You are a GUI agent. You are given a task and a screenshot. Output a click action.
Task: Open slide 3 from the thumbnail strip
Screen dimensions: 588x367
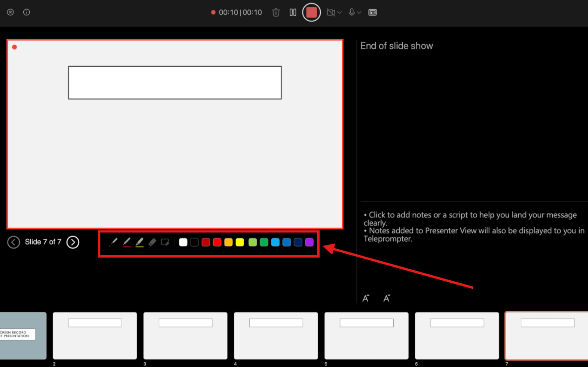(x=185, y=336)
